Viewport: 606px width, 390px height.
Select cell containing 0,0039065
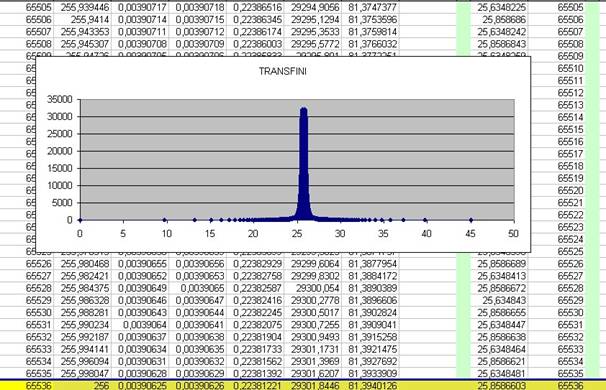pyautogui.click(x=198, y=288)
